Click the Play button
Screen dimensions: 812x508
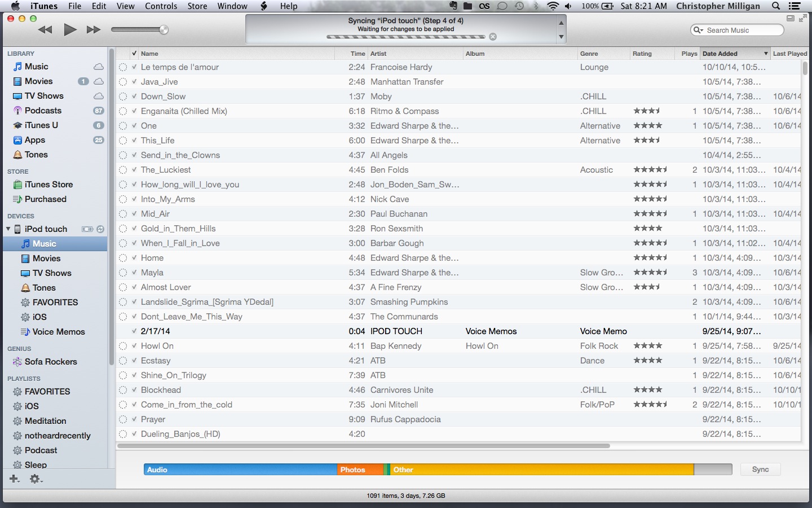[70, 30]
